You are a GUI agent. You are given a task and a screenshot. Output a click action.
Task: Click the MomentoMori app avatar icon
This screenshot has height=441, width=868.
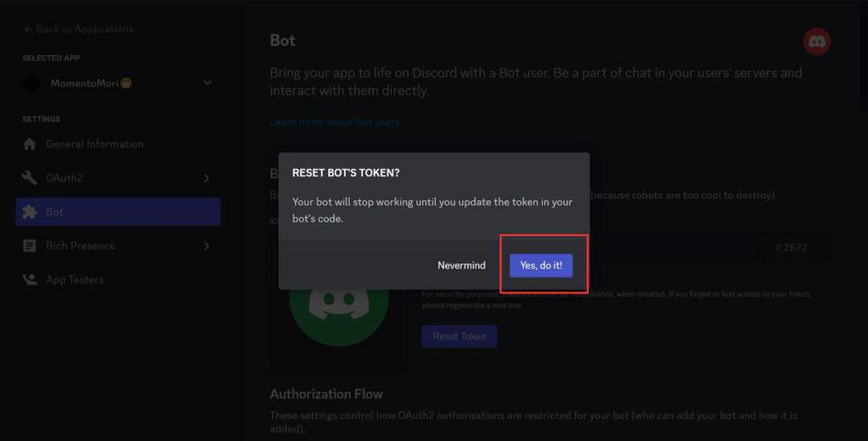[x=31, y=83]
